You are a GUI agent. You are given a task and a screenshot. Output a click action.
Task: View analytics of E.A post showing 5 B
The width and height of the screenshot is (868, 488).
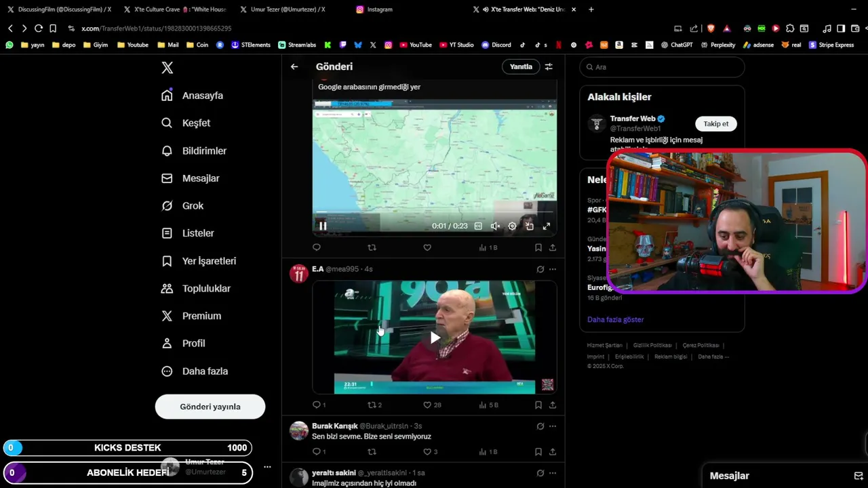tap(488, 405)
